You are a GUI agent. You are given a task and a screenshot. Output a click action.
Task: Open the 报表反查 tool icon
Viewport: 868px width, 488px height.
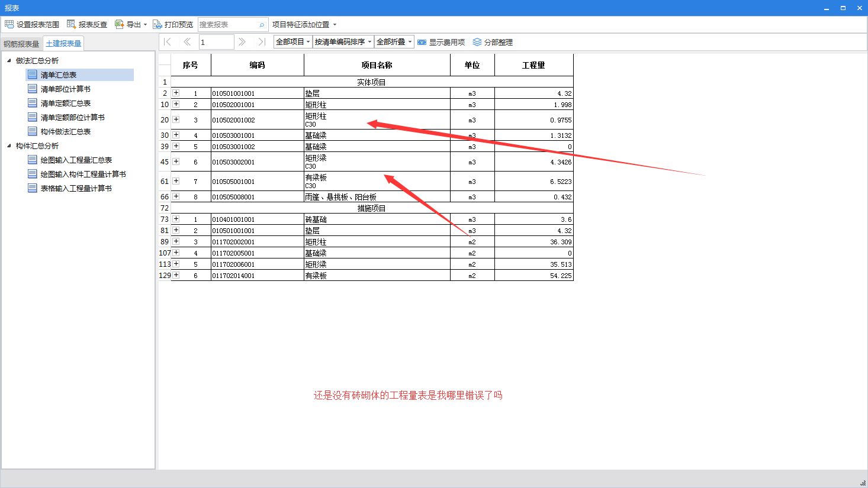tap(71, 24)
